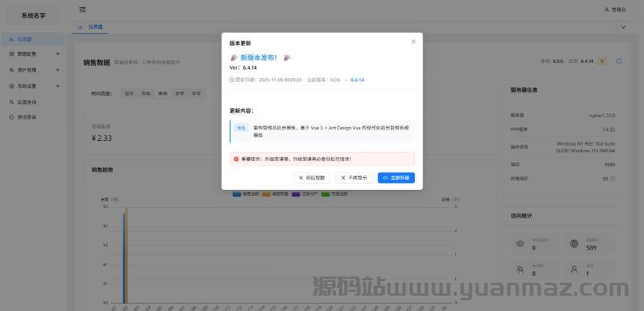Screen dimensions: 644x311
Task: Expand the 用户管理 sidebar menu
Action: 32,70
